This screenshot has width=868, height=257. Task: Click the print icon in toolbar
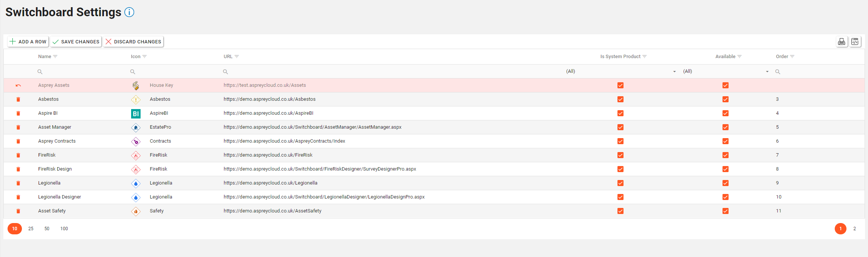coord(842,42)
